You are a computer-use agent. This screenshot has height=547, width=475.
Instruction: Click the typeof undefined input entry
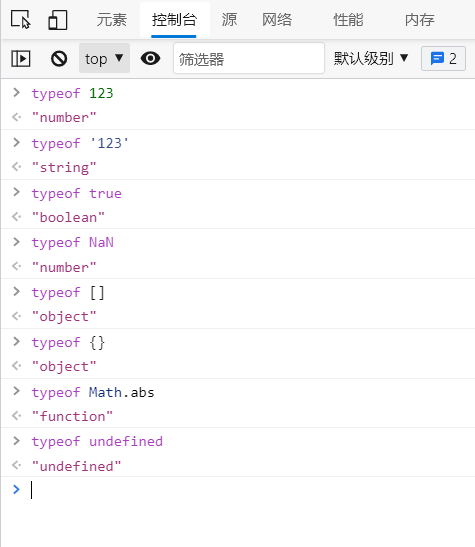97,442
